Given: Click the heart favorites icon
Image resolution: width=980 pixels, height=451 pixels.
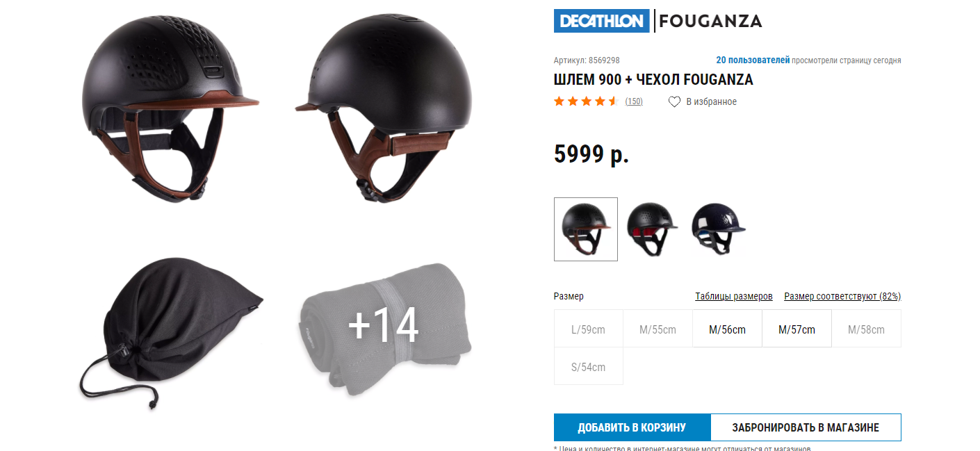Looking at the screenshot, I should pos(674,101).
